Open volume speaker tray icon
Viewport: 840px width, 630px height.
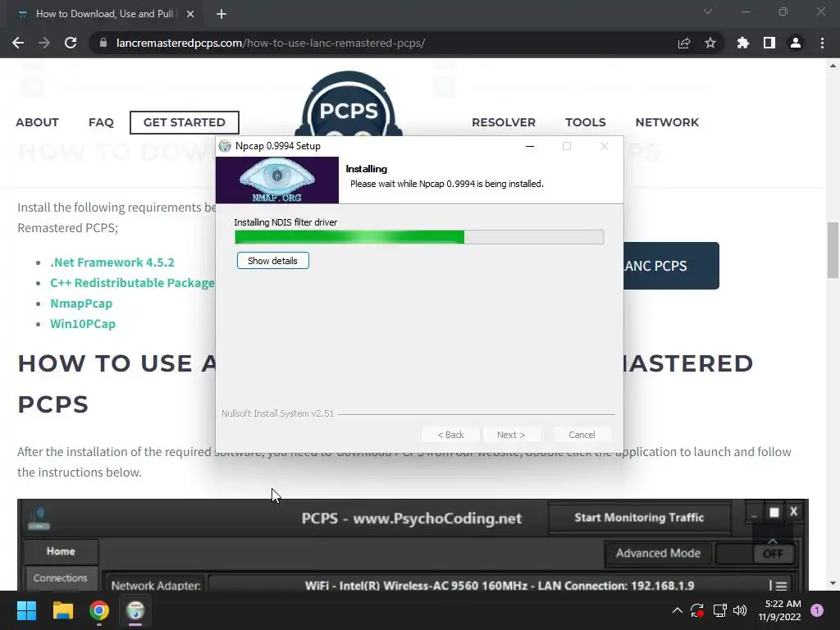(740, 610)
